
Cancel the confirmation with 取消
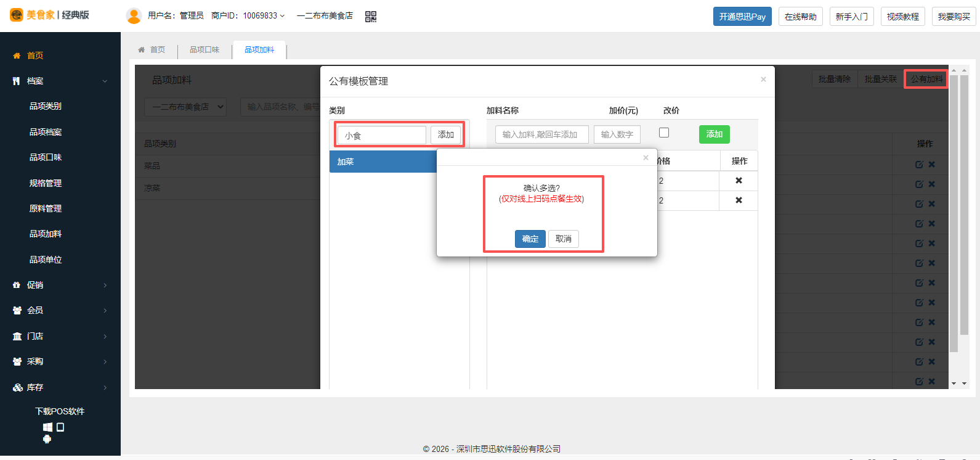tap(564, 239)
